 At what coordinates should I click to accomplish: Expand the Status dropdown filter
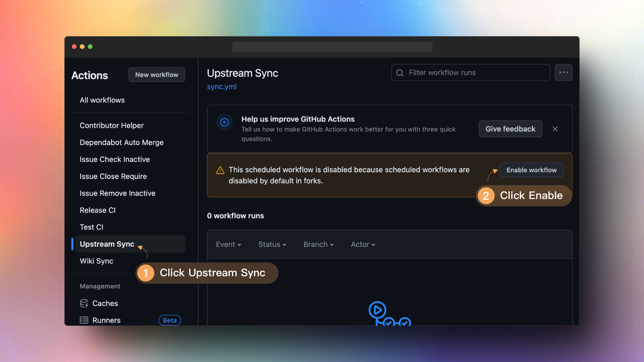(x=272, y=244)
